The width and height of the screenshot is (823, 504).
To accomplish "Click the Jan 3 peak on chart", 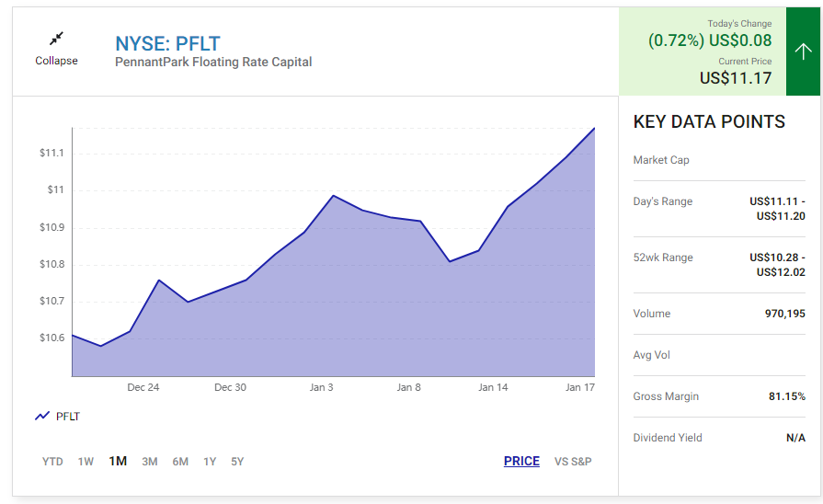I will coord(333,196).
